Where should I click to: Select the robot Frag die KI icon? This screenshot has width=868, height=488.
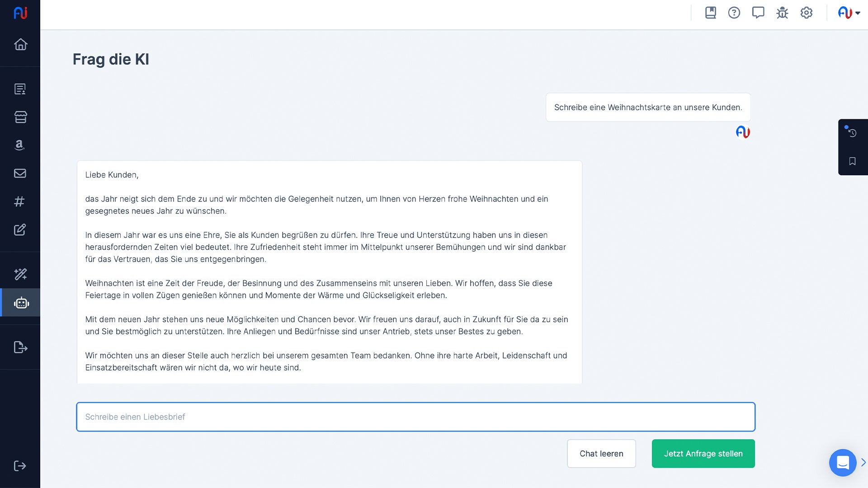coord(20,303)
